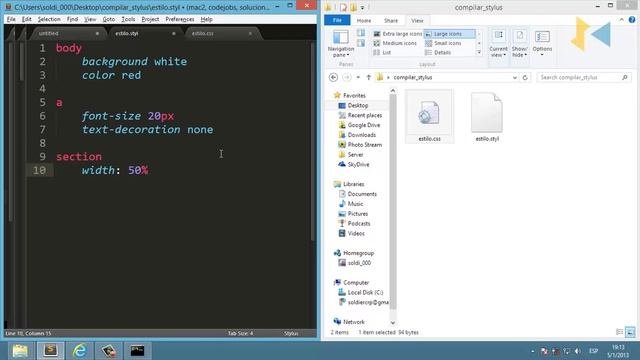Open the Share tab in Explorer ribbon
640x360 pixels.
tap(391, 20)
